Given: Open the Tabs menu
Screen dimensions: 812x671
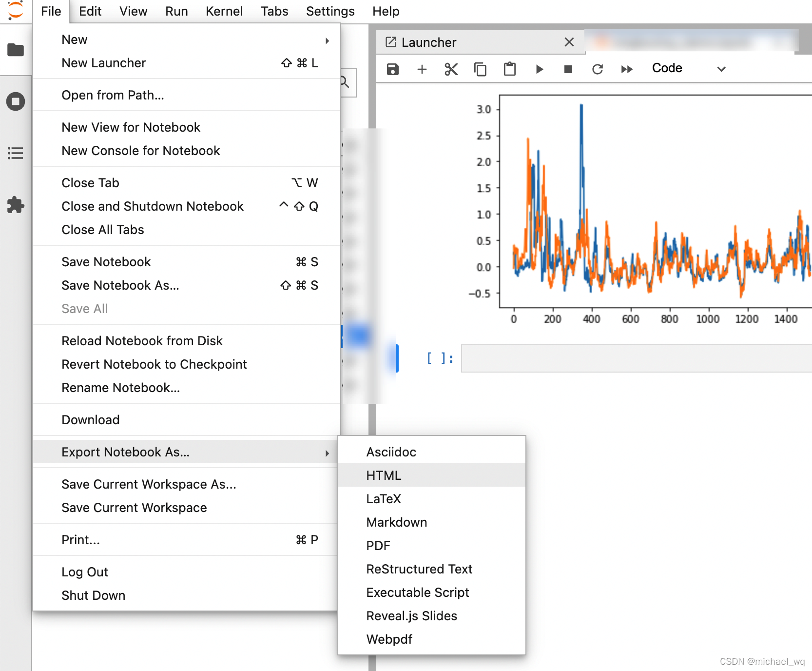Looking at the screenshot, I should pyautogui.click(x=274, y=11).
